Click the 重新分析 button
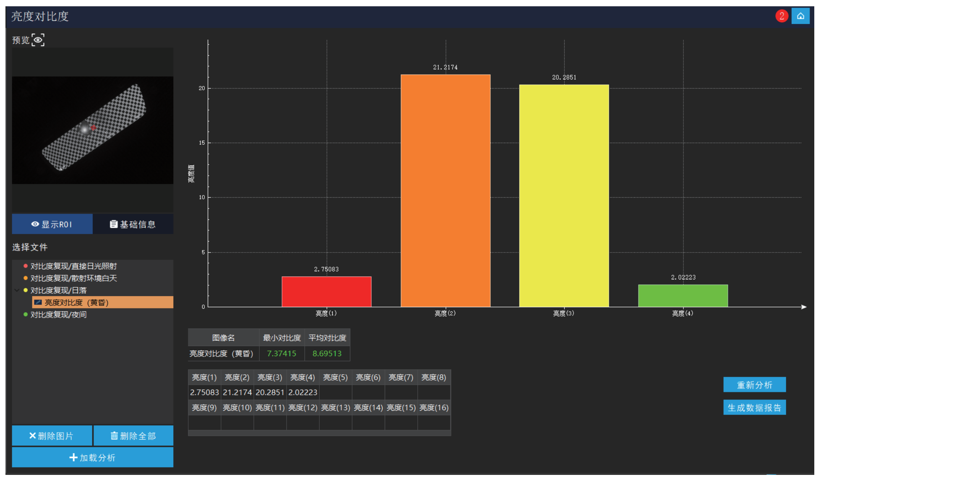Image resolution: width=980 pixels, height=477 pixels. [754, 385]
